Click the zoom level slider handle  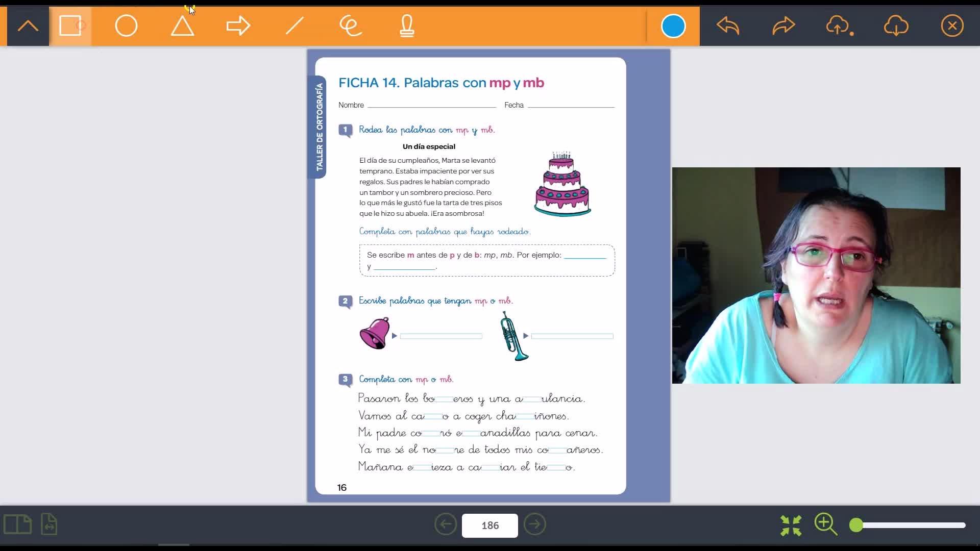point(856,525)
